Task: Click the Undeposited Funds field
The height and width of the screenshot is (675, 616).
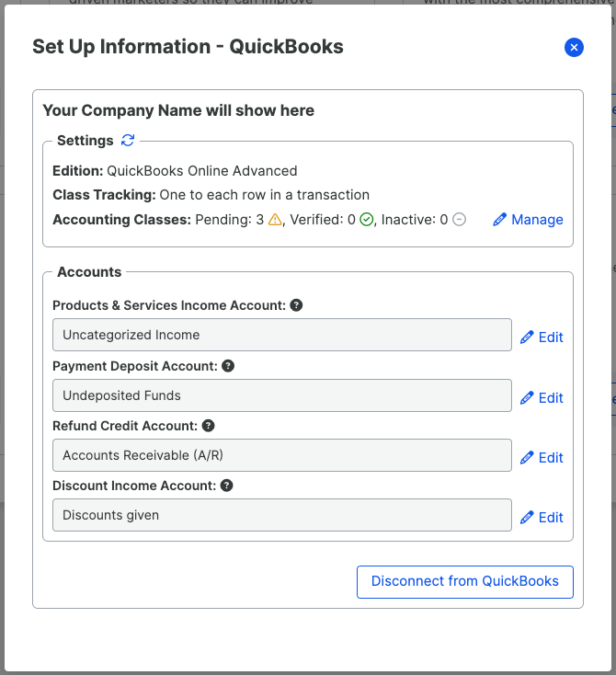Action: pos(282,395)
